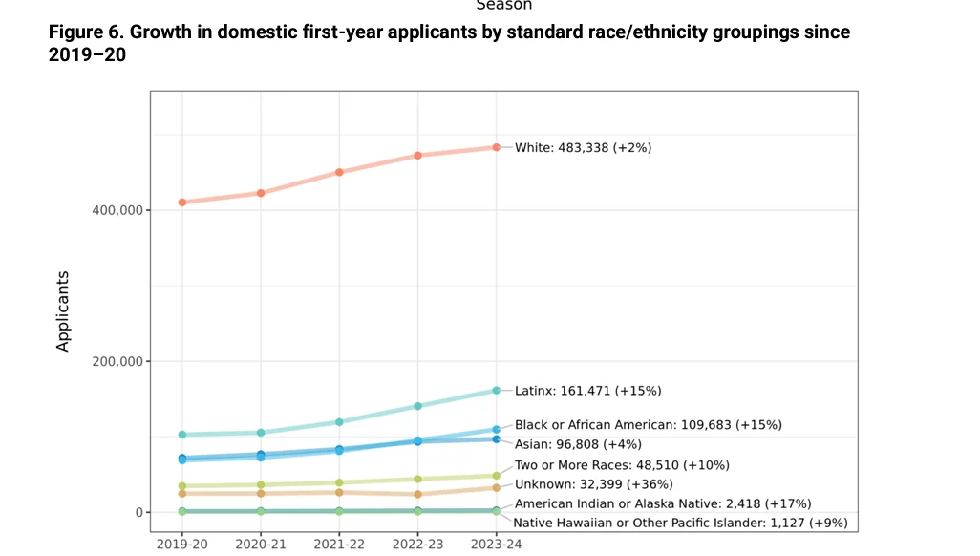Click the Two or More Races 2023-24 point
980x556 pixels.
[497, 476]
